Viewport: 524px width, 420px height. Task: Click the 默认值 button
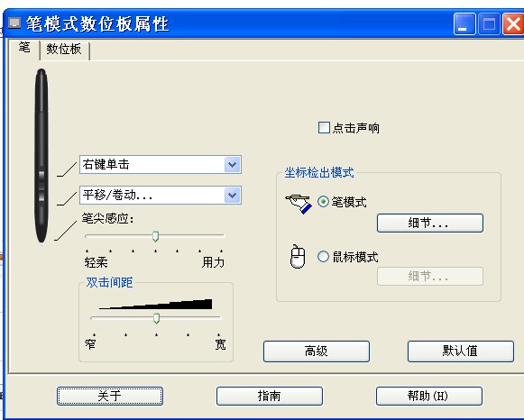pos(461,352)
